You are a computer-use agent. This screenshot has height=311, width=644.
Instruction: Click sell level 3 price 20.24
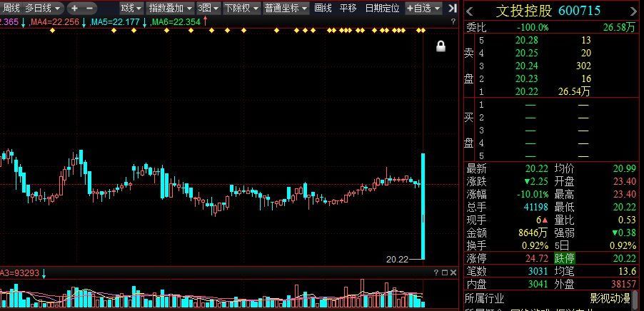[x=526, y=66]
